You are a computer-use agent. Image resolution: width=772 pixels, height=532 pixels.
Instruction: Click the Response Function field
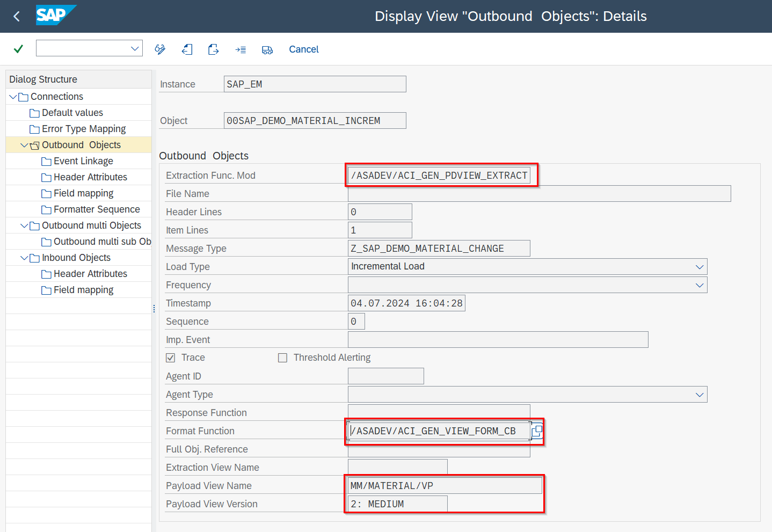click(x=439, y=412)
